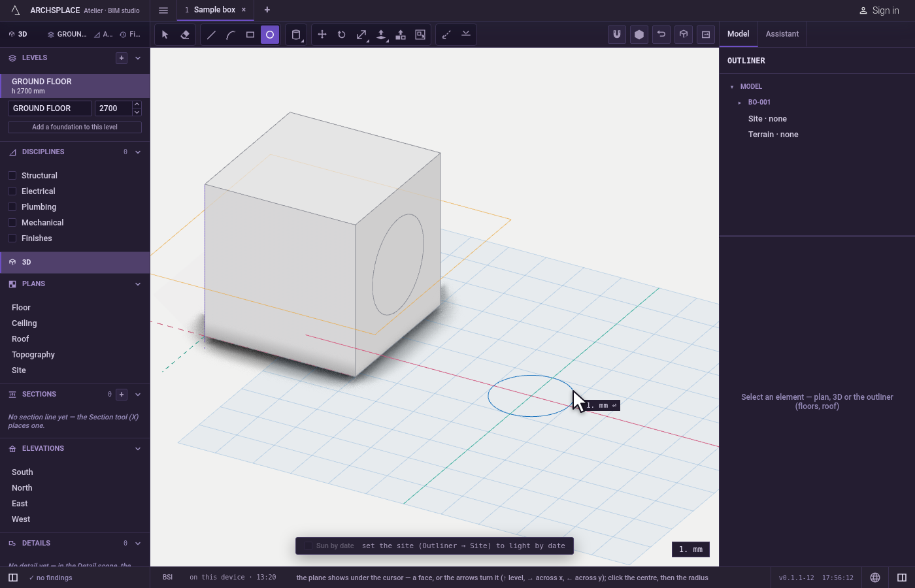915x588 pixels.
Task: Toggle the Sun by date checkbox
Action: pos(308,546)
